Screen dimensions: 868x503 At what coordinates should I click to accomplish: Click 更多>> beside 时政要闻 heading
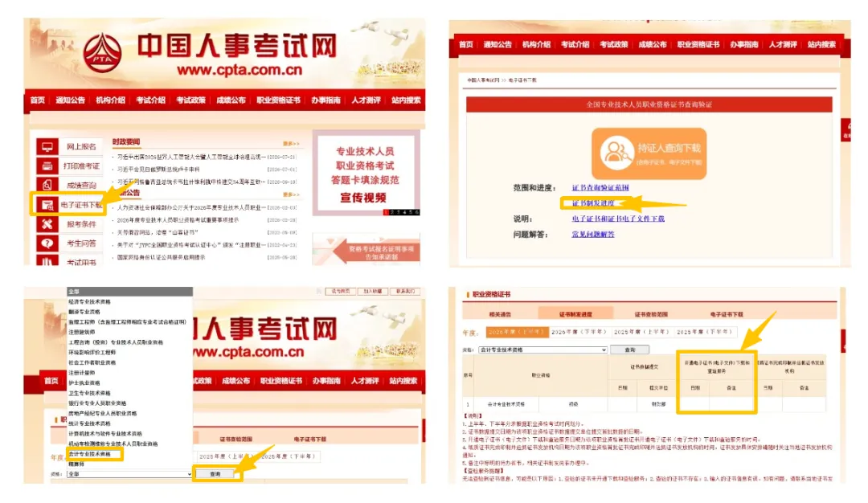pos(291,143)
